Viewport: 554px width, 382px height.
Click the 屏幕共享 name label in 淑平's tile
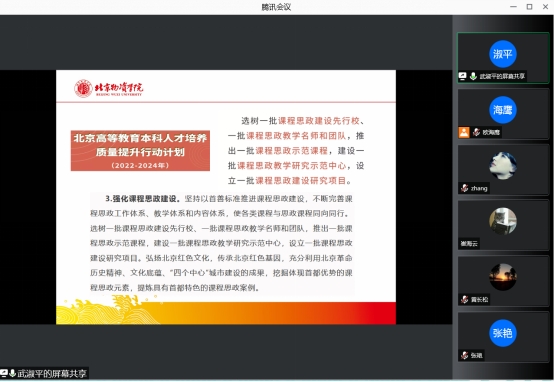[502, 76]
